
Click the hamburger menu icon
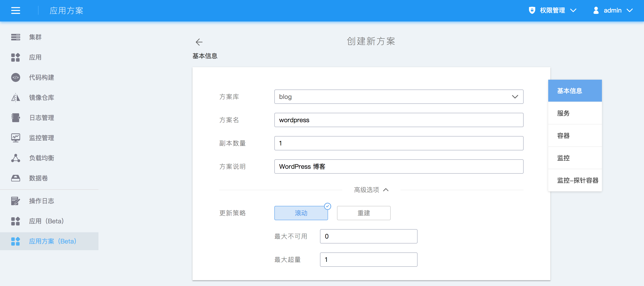[x=15, y=11]
